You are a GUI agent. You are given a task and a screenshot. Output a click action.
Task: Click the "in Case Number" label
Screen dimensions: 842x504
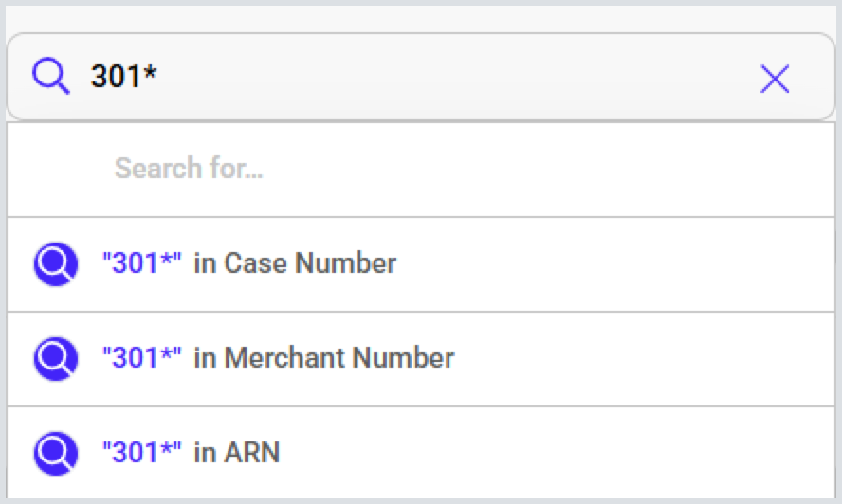click(x=295, y=263)
